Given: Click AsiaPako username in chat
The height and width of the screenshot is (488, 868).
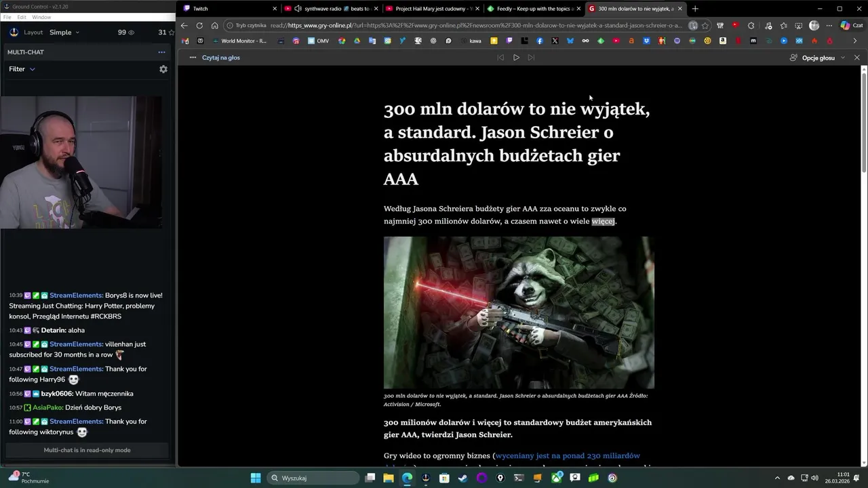Looking at the screenshot, I should (x=47, y=407).
